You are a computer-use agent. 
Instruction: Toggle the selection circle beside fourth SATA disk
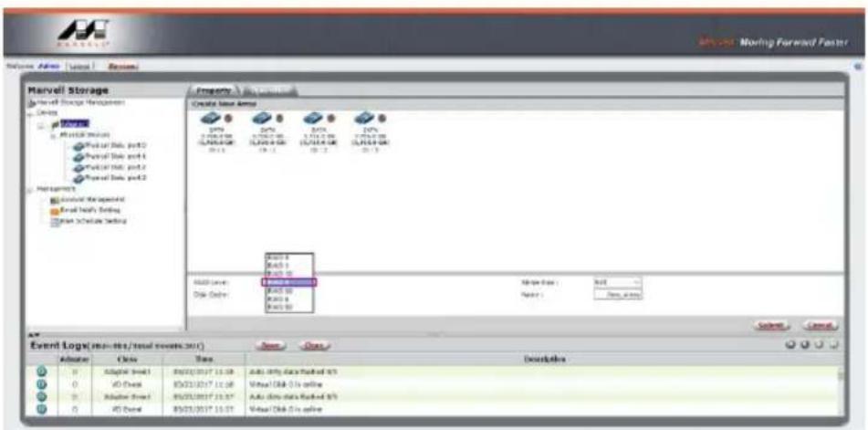[382, 119]
